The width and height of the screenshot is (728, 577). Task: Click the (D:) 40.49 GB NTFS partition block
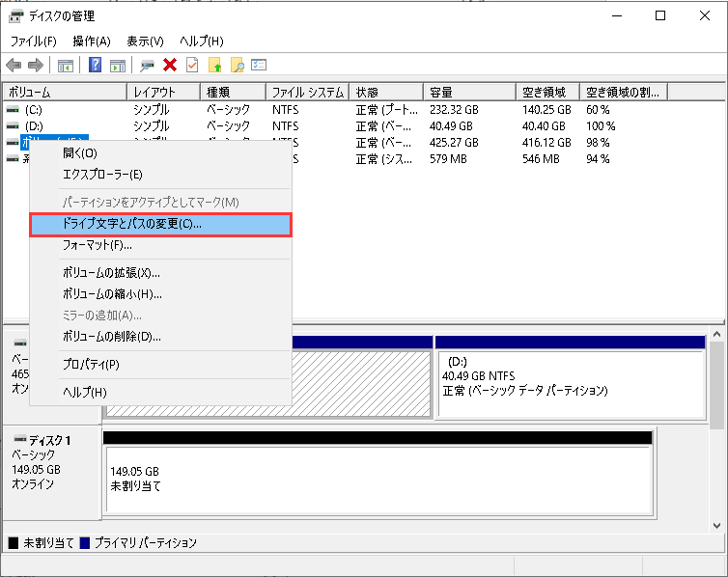[570, 382]
